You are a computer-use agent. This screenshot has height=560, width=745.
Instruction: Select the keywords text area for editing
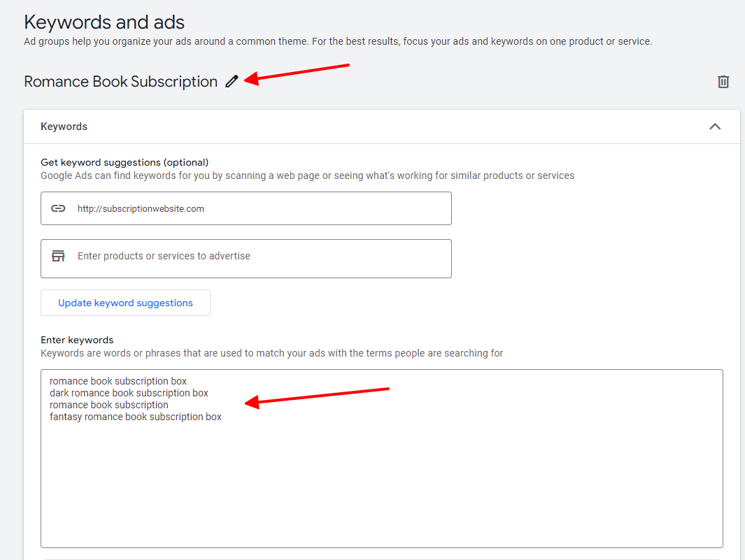tap(383, 458)
